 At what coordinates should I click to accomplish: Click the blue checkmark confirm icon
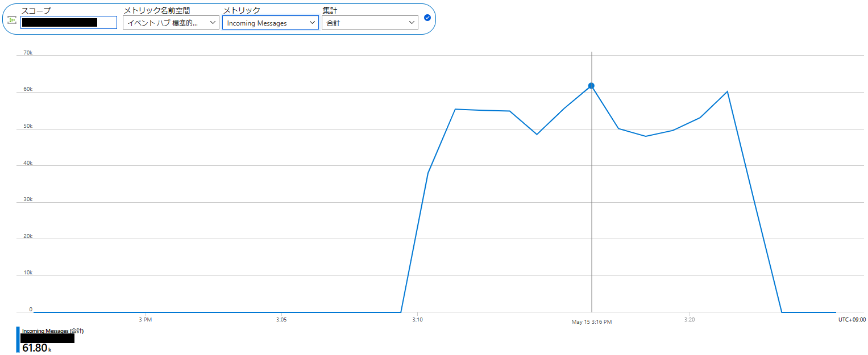click(427, 18)
